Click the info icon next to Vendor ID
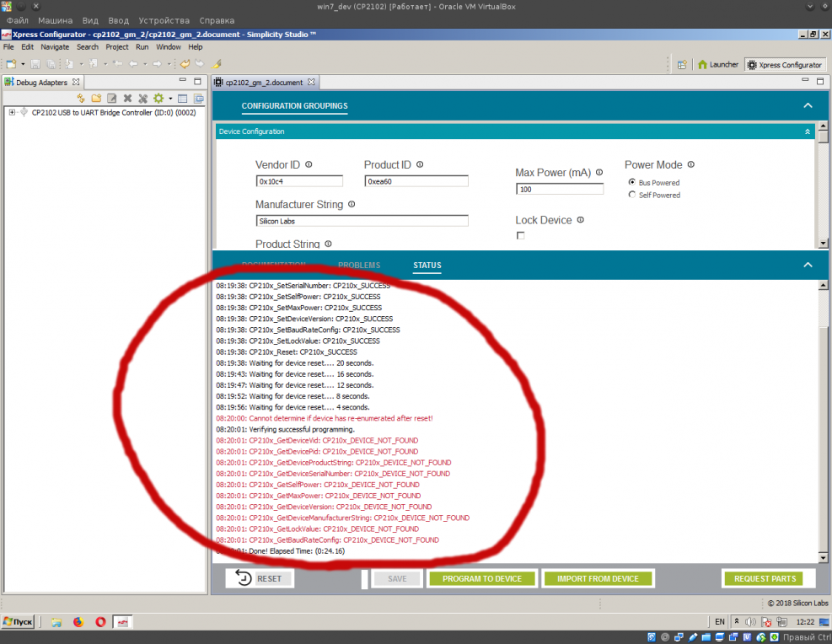Screen dimensions: 832x644 coord(309,165)
